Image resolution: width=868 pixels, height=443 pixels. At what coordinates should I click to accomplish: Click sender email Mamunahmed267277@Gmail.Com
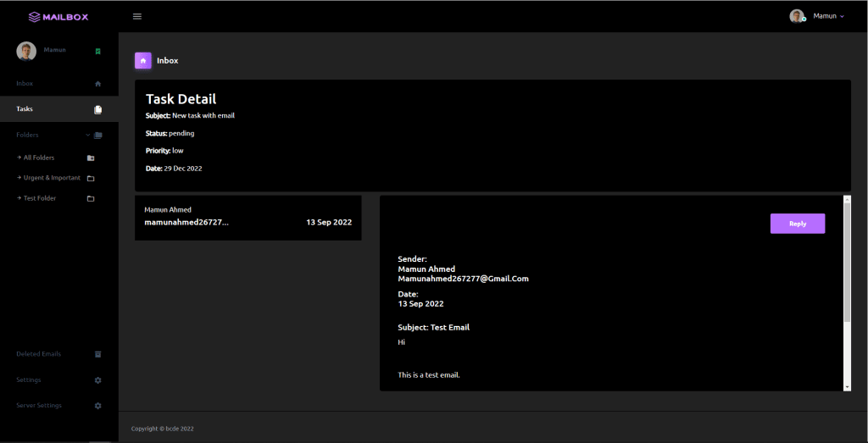click(464, 279)
